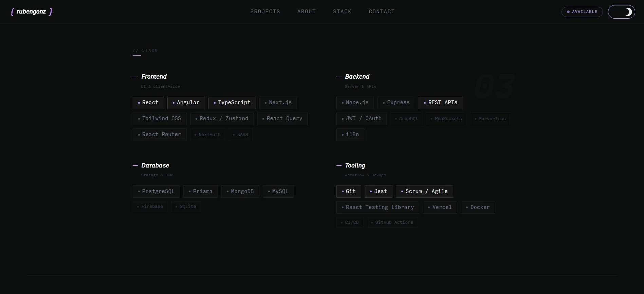Open the CONTACT nav link
The height and width of the screenshot is (294, 644).
[382, 12]
